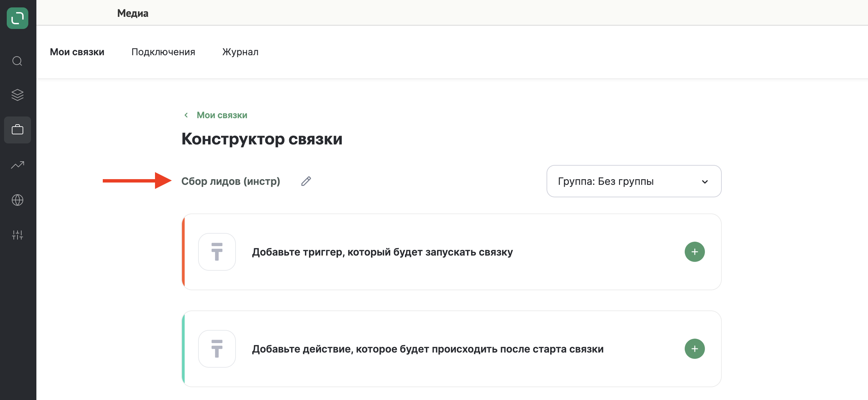Expand the 'Группа: Без группы' dropdown
This screenshot has height=400, width=868.
pos(634,181)
